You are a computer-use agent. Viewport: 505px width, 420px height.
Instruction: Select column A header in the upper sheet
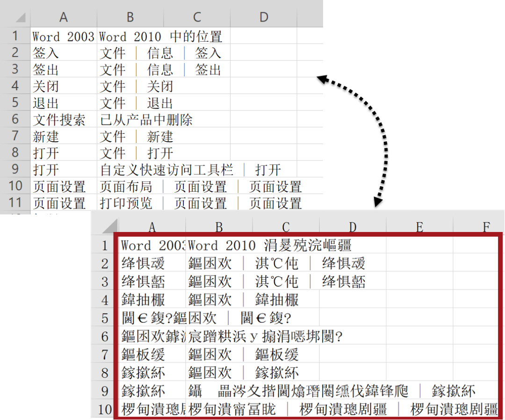pos(64,17)
